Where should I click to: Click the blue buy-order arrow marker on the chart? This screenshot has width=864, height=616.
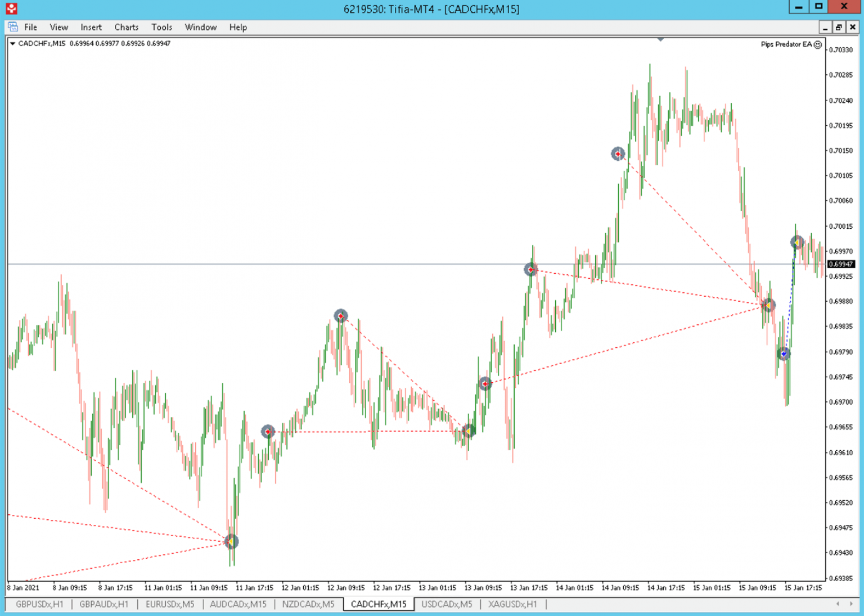coord(784,354)
